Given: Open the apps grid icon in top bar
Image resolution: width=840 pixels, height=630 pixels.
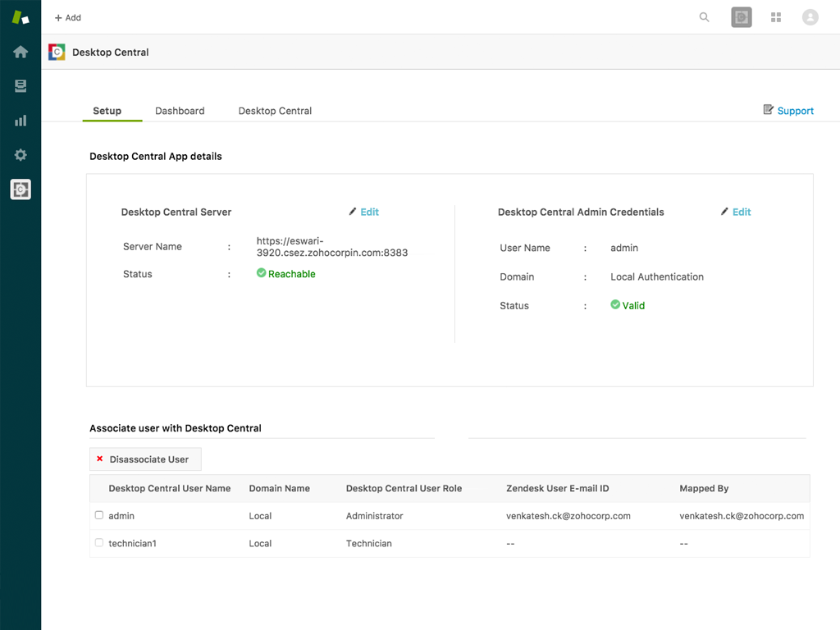Looking at the screenshot, I should pyautogui.click(x=775, y=16).
